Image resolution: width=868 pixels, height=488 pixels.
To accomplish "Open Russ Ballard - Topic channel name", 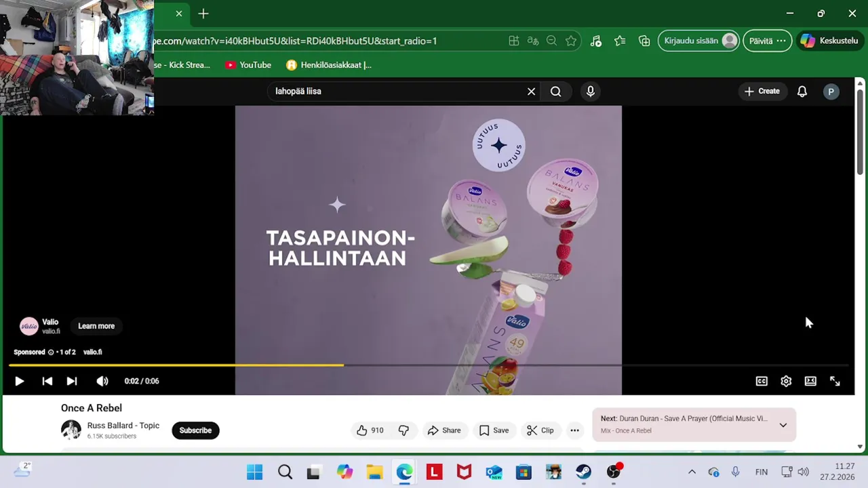I will [x=123, y=426].
